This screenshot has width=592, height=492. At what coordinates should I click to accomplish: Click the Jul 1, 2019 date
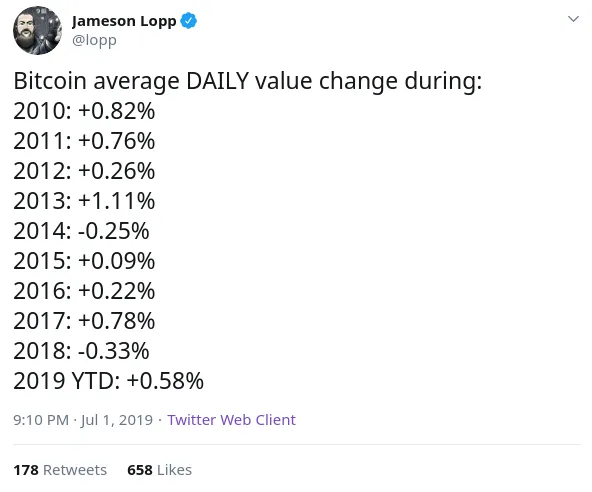(117, 420)
